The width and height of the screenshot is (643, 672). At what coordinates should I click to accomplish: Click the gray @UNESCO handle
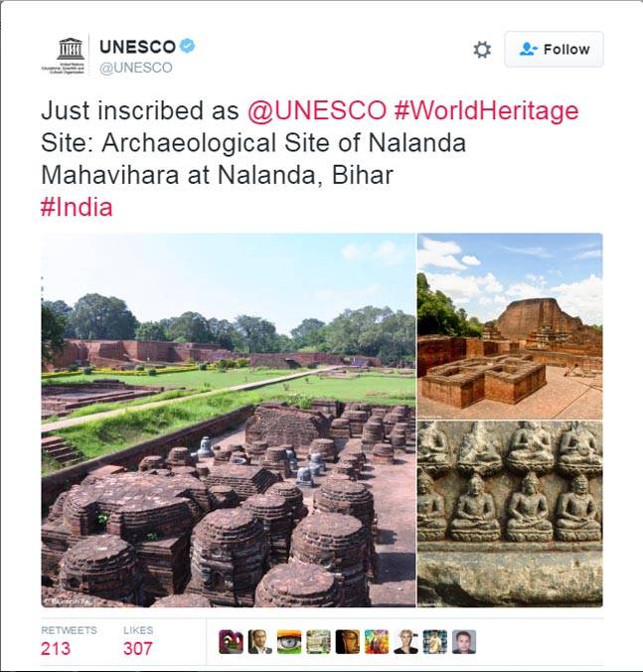tap(136, 68)
